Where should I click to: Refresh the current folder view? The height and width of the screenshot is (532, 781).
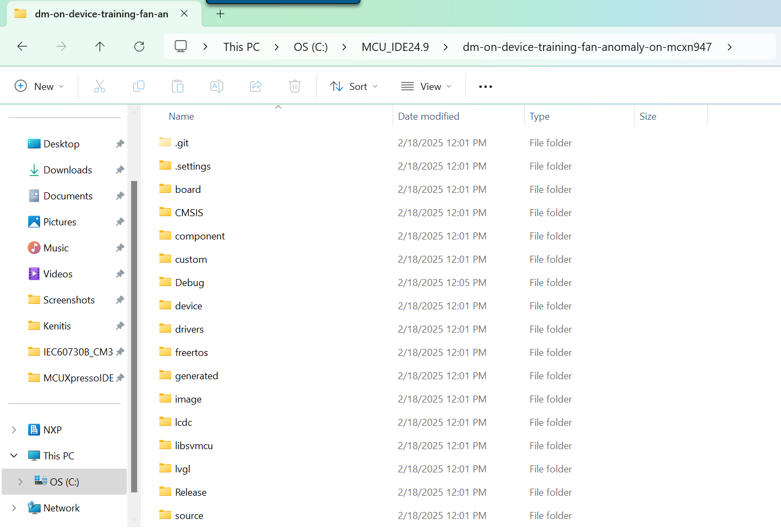(x=139, y=47)
